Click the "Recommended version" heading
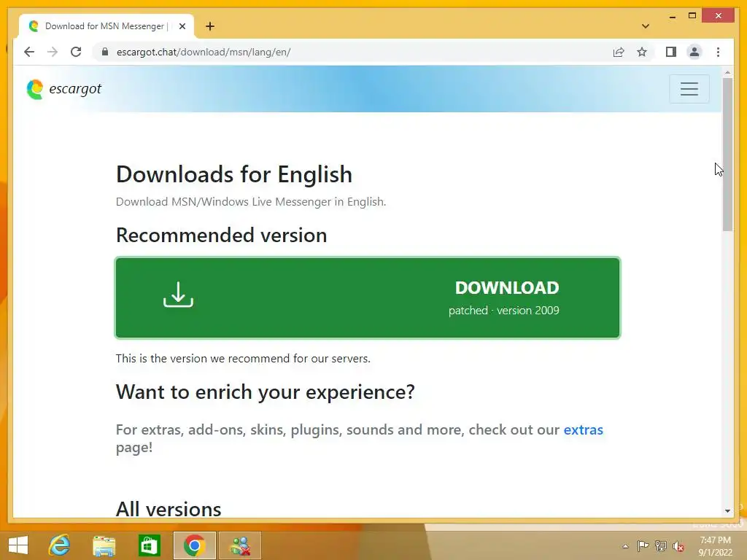 point(222,236)
